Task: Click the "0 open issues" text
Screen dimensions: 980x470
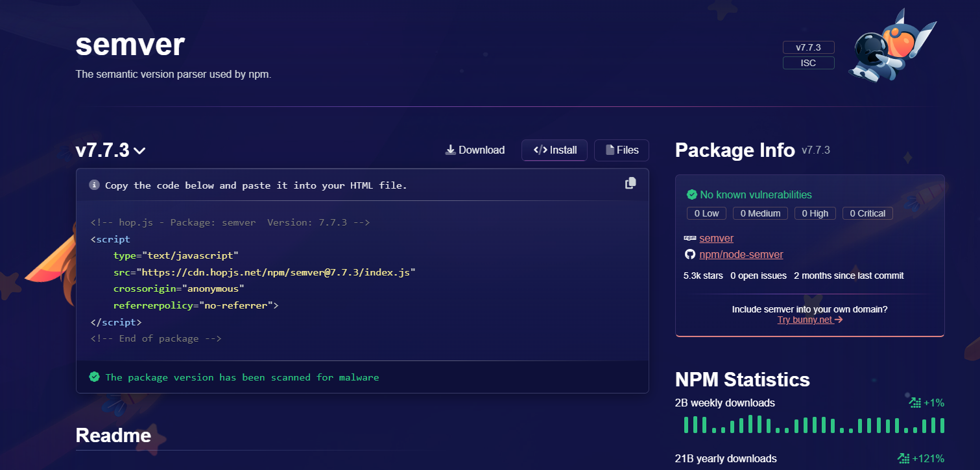Action: point(758,276)
